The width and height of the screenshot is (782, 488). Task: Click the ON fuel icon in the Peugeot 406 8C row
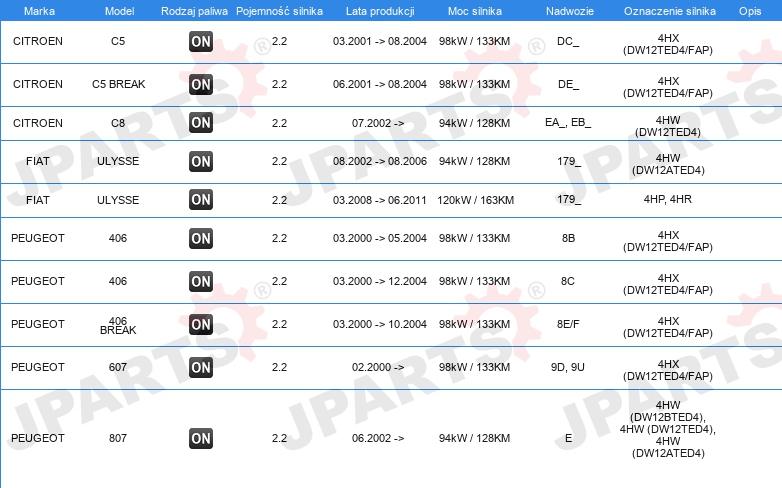point(201,281)
